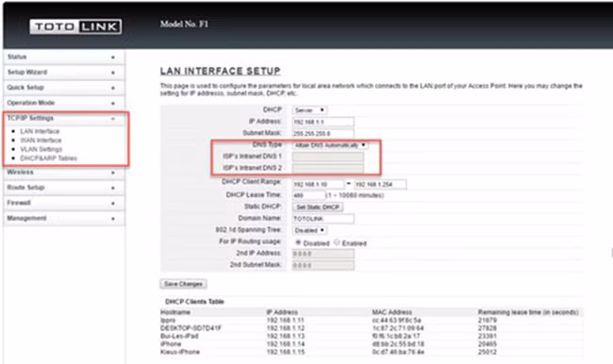The width and height of the screenshot is (613, 364).
Task: Expand the Wireless menu arrow
Action: pos(113,173)
